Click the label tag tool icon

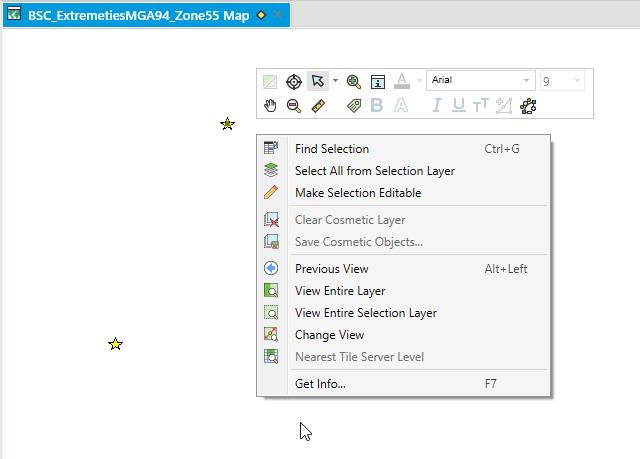[x=353, y=105]
